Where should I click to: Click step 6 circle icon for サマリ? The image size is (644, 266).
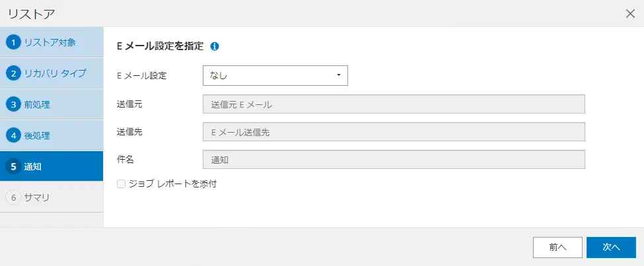pos(14,197)
